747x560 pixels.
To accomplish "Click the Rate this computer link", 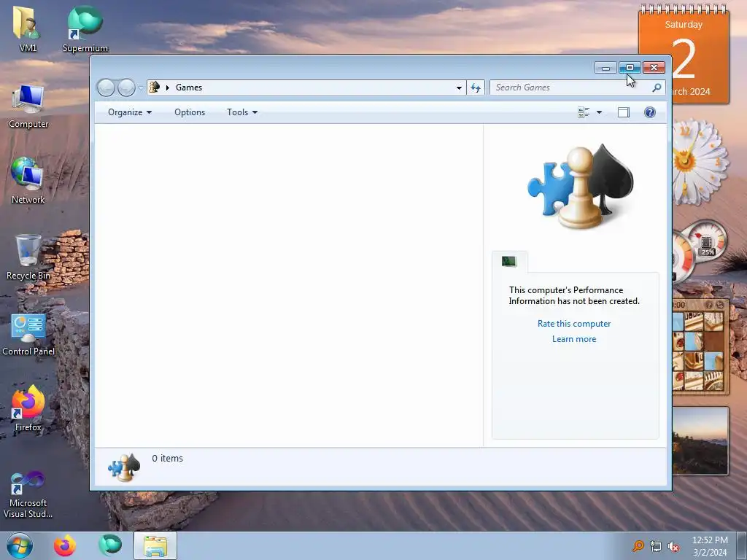I will (x=574, y=324).
